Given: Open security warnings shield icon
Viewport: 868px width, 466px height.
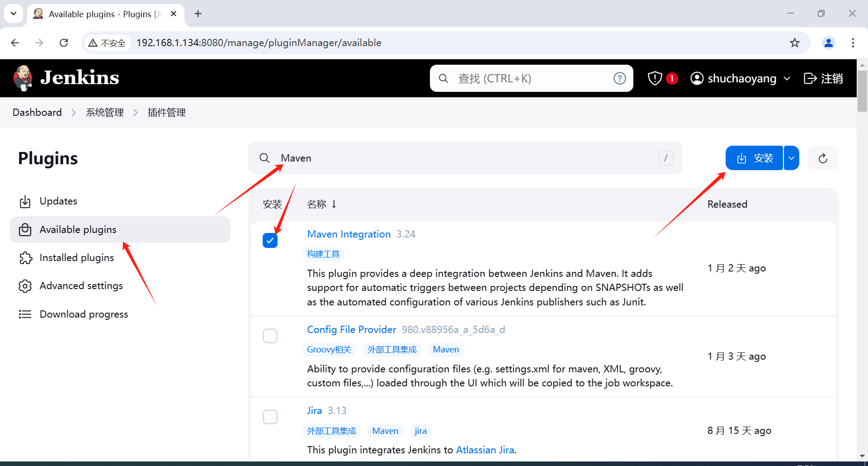Looking at the screenshot, I should 655,78.
